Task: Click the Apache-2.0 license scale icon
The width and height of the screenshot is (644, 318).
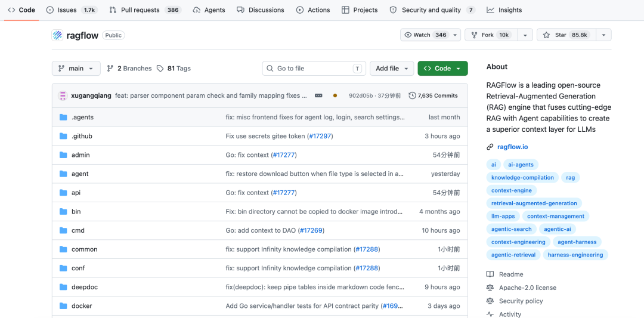Action: point(490,288)
